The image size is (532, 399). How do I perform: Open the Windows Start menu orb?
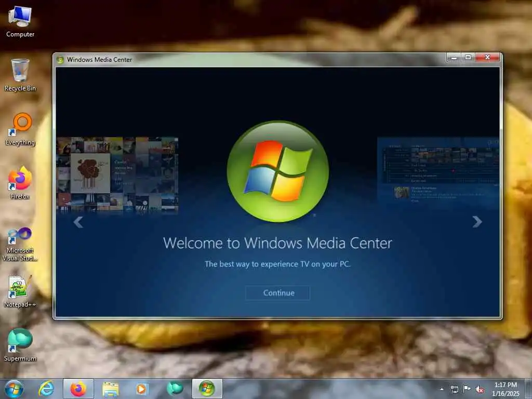coord(14,389)
